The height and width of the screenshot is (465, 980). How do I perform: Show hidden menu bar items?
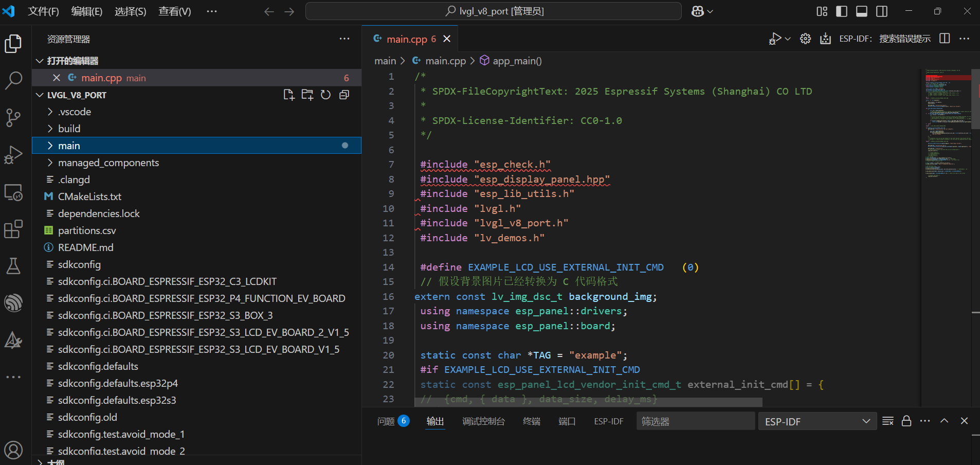tap(212, 11)
